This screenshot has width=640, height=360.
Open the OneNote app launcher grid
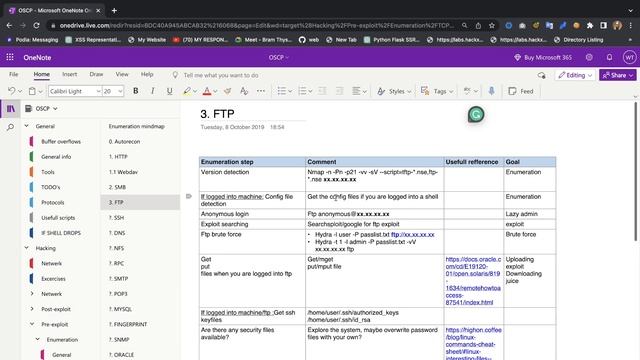point(10,58)
